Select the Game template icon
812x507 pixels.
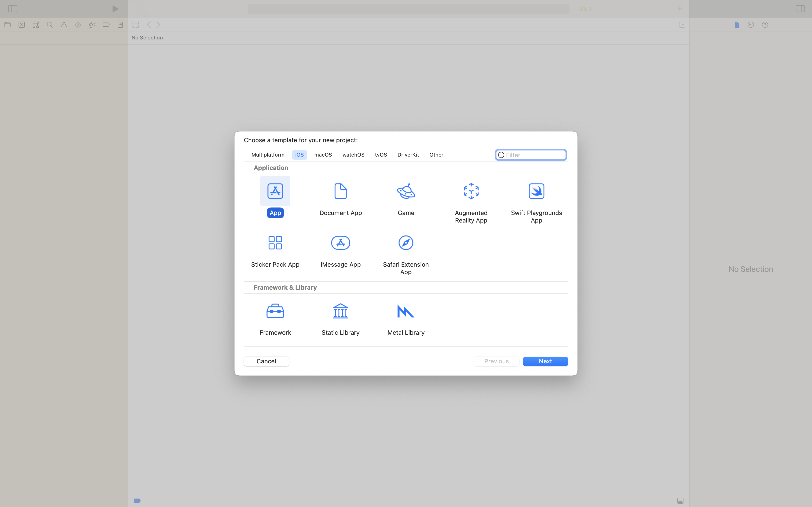pyautogui.click(x=406, y=192)
